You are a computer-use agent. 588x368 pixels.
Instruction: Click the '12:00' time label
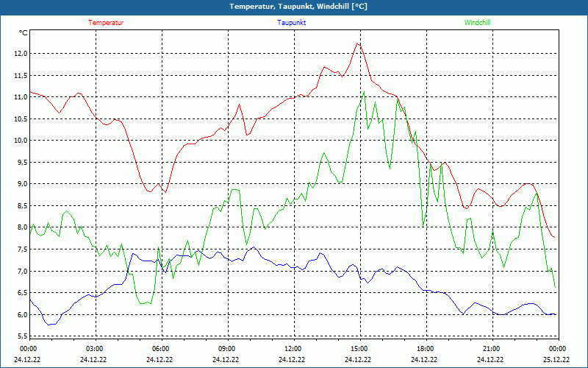coord(294,349)
